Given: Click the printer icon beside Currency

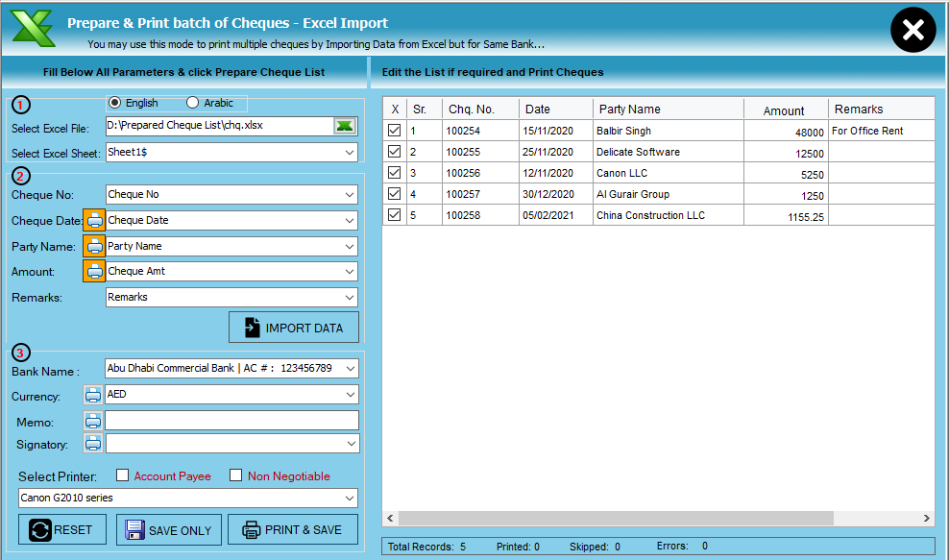Looking at the screenshot, I should point(94,394).
